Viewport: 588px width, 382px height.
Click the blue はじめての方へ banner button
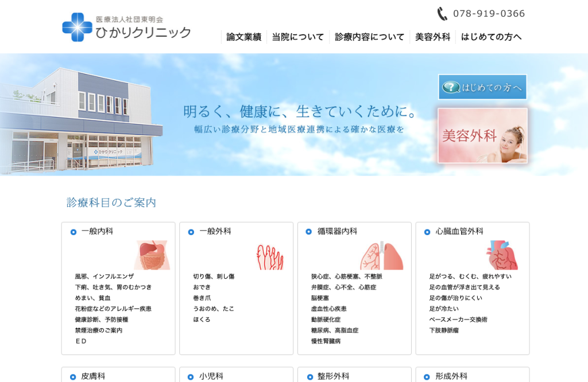click(x=482, y=87)
